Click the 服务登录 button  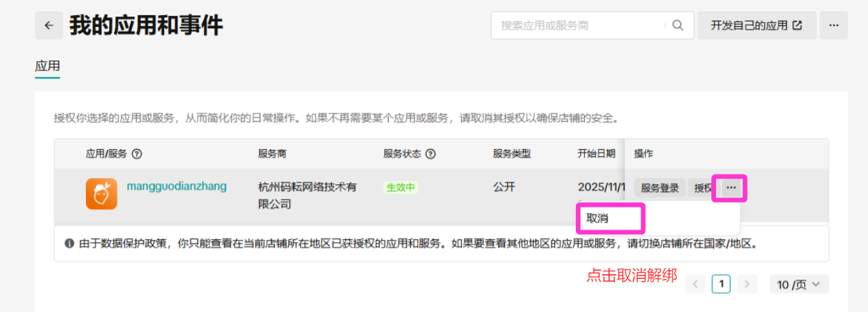[x=660, y=188]
